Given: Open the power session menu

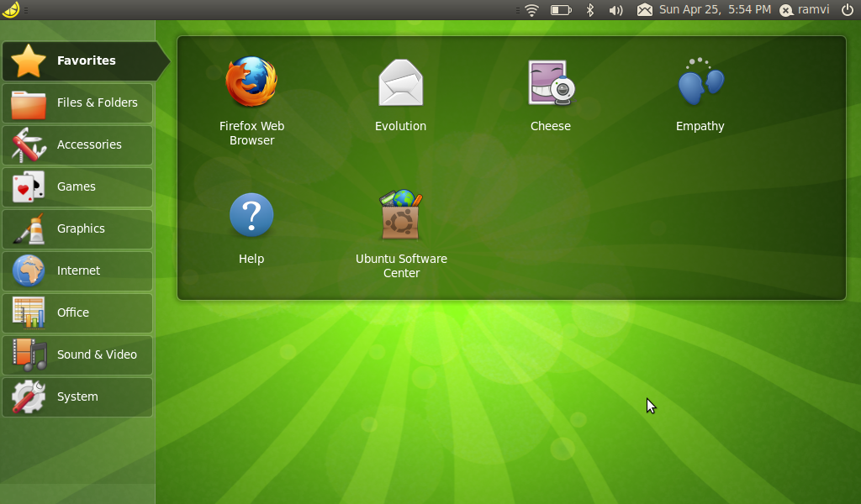Looking at the screenshot, I should [847, 10].
